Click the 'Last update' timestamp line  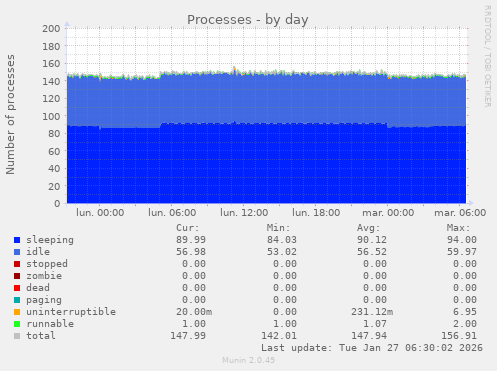click(x=372, y=348)
